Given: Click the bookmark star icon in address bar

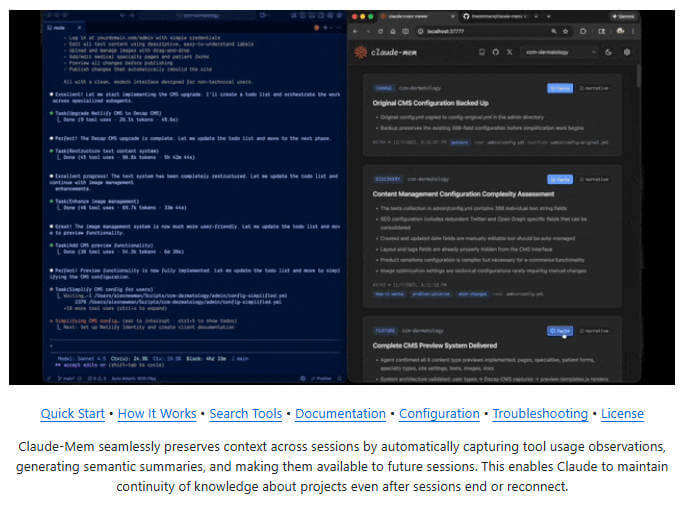Looking at the screenshot, I should (565, 31).
